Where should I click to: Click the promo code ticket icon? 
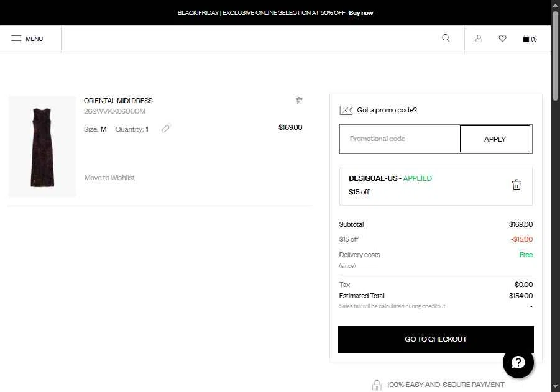[346, 110]
